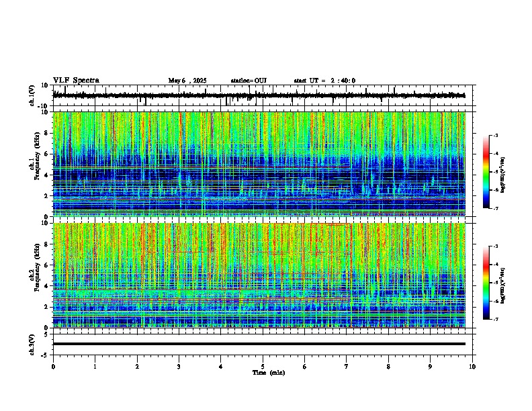Click the 'Time (min)' axis label
The image size is (532, 411).
(x=269, y=373)
